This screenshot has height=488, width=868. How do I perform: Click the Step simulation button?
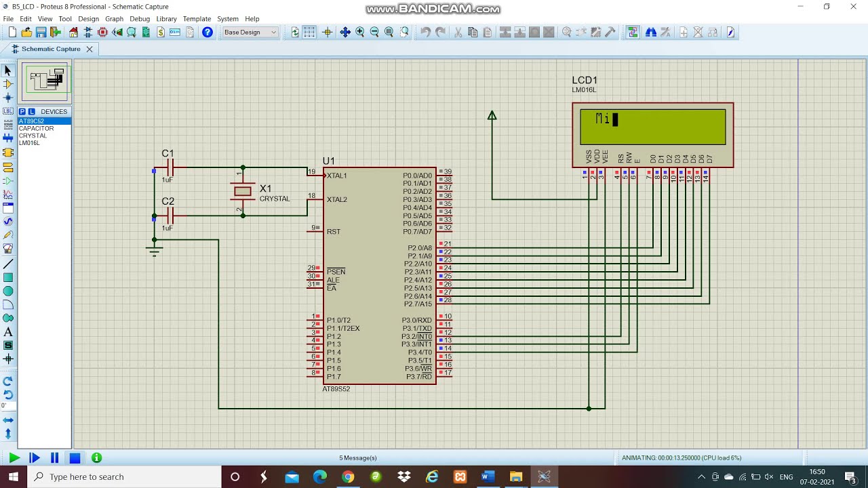[35, 458]
